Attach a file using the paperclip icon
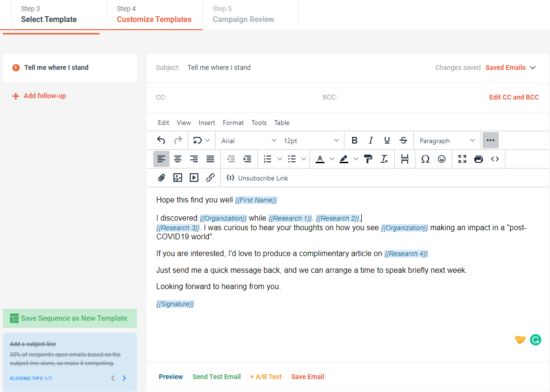Screen dimensions: 550x392 pyautogui.click(x=161, y=178)
